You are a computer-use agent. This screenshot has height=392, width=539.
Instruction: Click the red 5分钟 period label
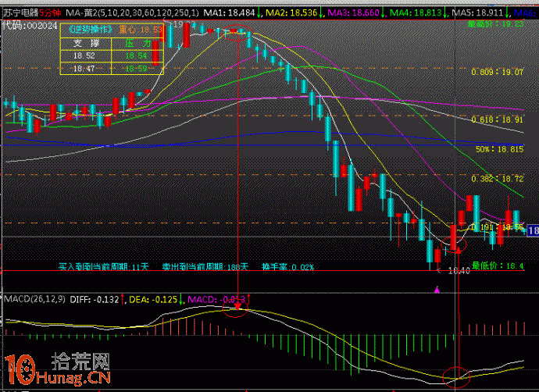50,13
